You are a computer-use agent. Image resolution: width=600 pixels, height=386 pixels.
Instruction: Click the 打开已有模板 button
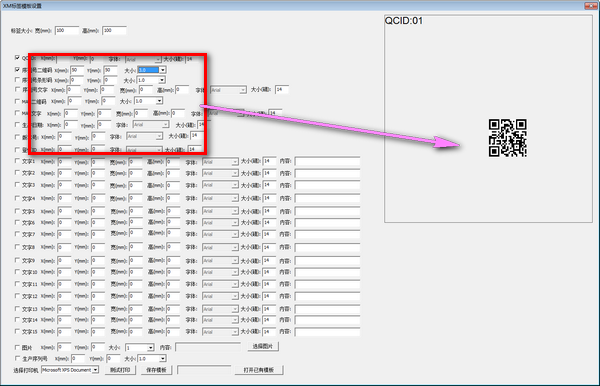pos(259,370)
